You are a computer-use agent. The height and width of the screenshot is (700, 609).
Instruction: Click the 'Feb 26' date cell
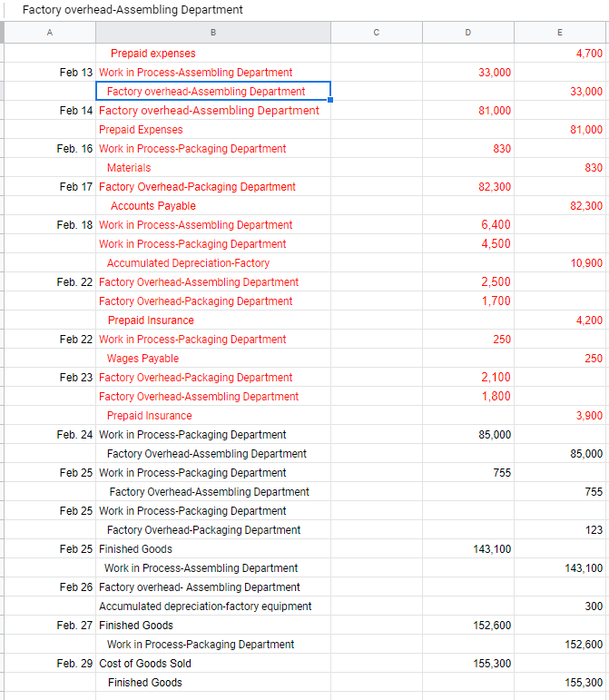(50, 587)
